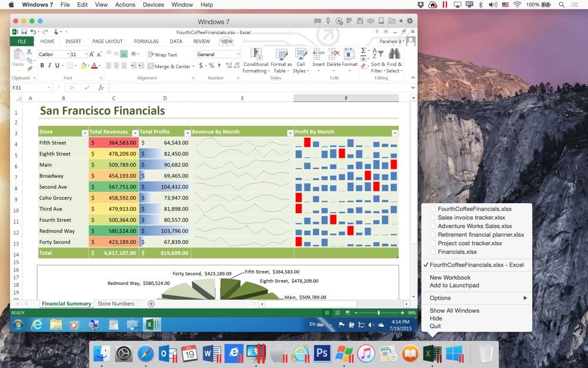Toggle Italic formatting
Image resolution: width=588 pixels, height=368 pixels.
click(50, 65)
